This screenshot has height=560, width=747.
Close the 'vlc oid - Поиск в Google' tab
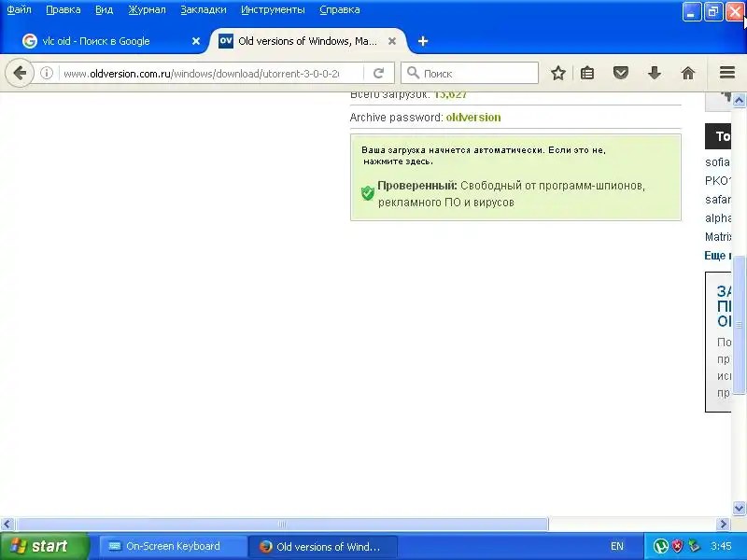(196, 41)
